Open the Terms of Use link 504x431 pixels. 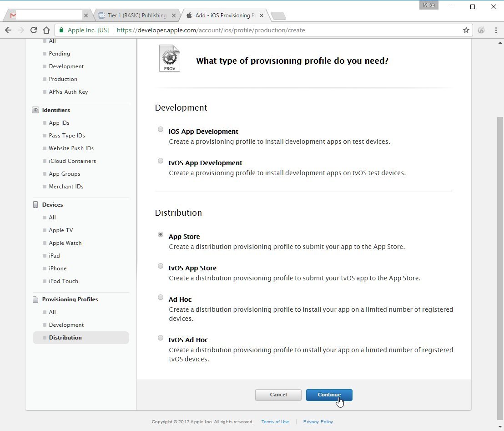click(275, 422)
